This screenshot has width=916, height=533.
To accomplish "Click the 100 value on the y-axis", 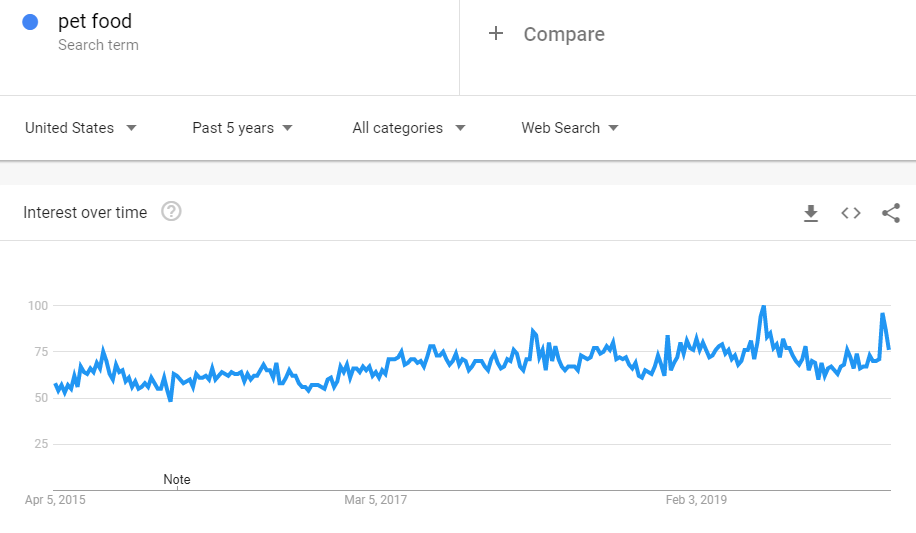I will (38, 305).
